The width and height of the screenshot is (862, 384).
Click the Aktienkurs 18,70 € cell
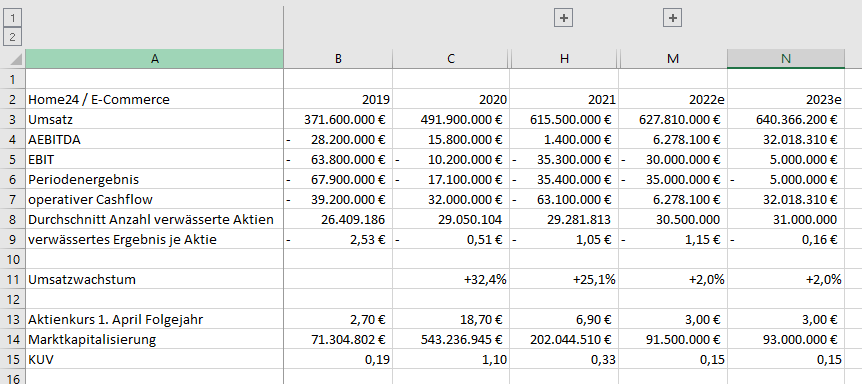(x=451, y=319)
